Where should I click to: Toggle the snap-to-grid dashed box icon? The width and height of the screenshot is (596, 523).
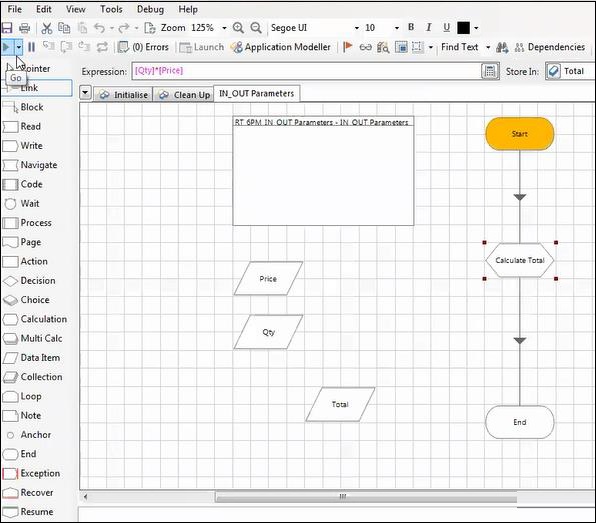tap(417, 47)
